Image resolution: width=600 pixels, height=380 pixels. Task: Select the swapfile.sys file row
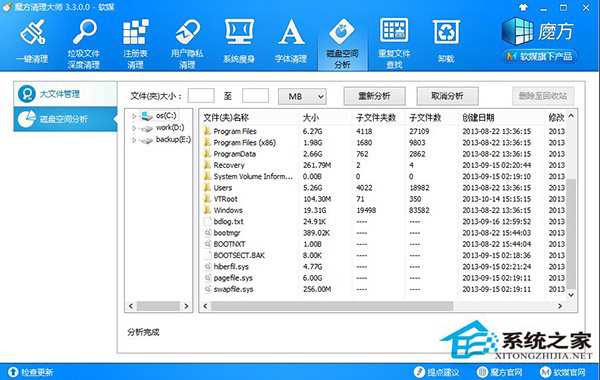(383, 289)
